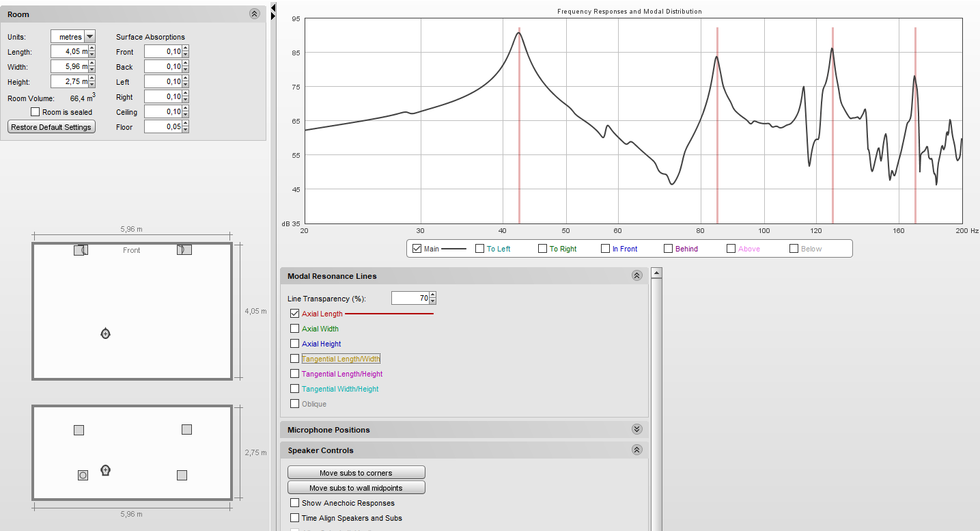The image size is (980, 531).
Task: Adjust the Floor absorption spinner
Action: [185, 127]
